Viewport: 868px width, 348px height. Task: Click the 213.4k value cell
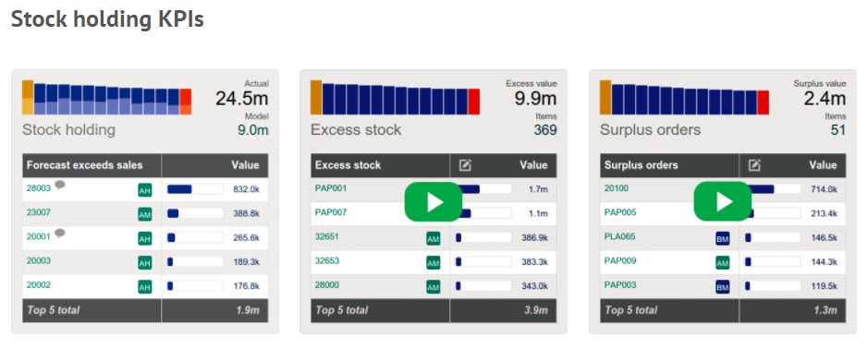point(824,213)
